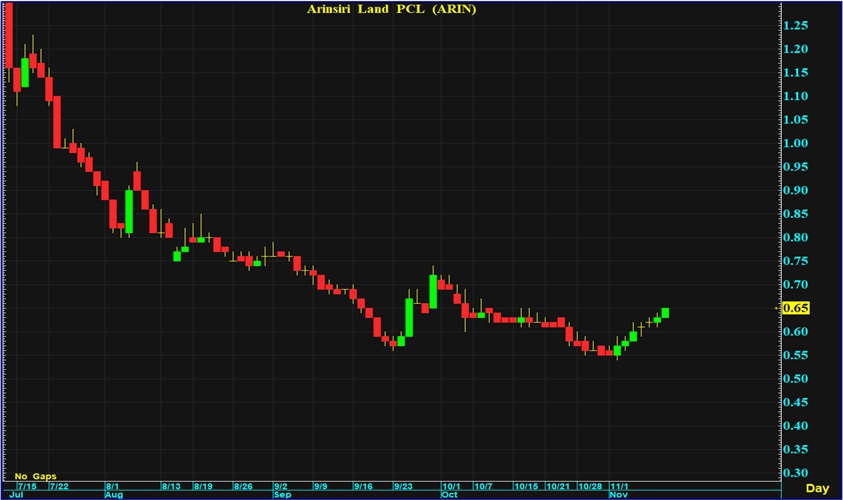The image size is (843, 500).
Task: Click the 1.25 price axis label
Action: click(x=796, y=25)
